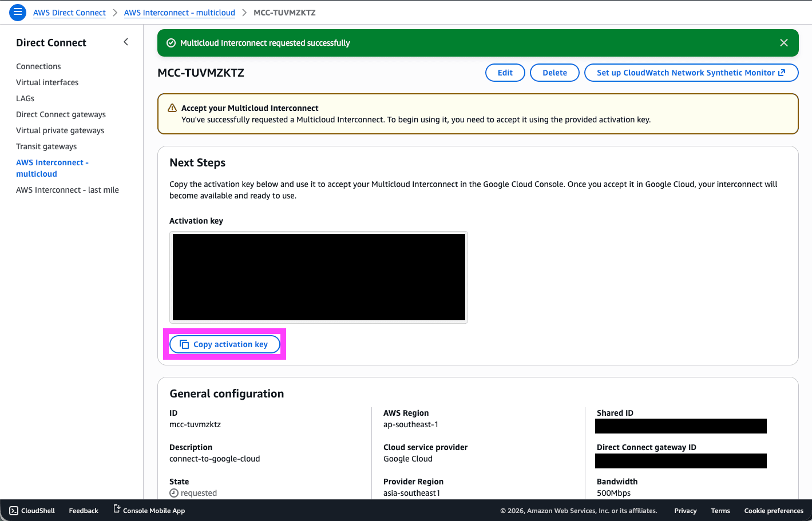Open the LAGs page
Image resolution: width=812 pixels, height=521 pixels.
[x=25, y=98]
